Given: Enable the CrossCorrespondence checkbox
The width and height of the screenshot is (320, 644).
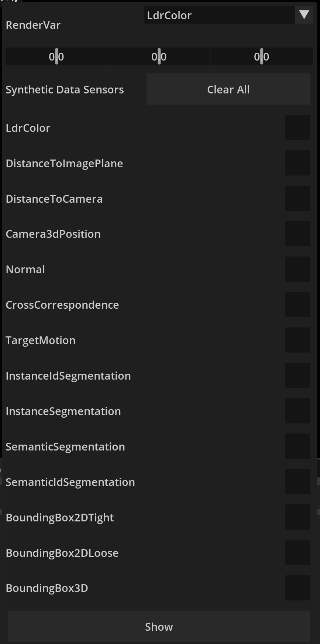Looking at the screenshot, I should click(x=297, y=305).
